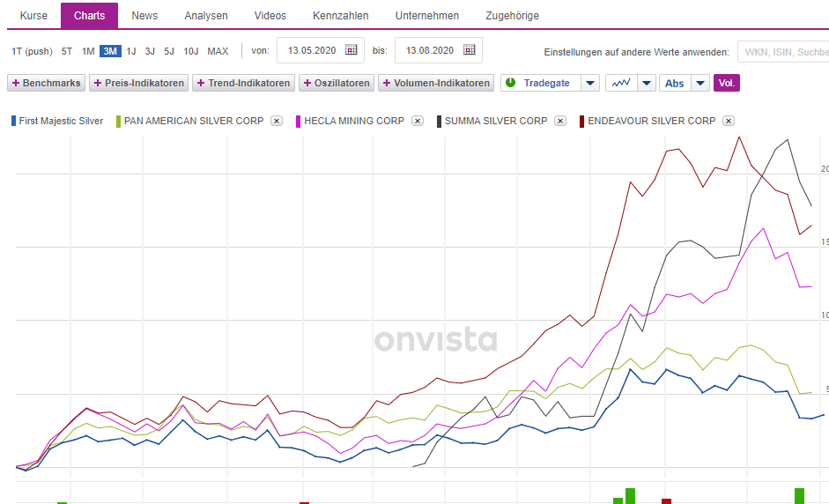Expand the chart type dropdown arrow
Screen dimensions: 829x504
coord(647,83)
